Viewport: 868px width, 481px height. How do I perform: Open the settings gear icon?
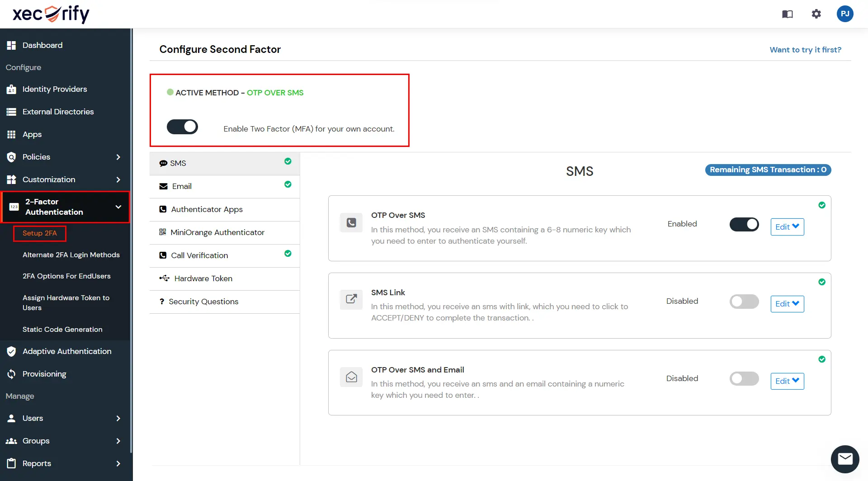click(816, 14)
